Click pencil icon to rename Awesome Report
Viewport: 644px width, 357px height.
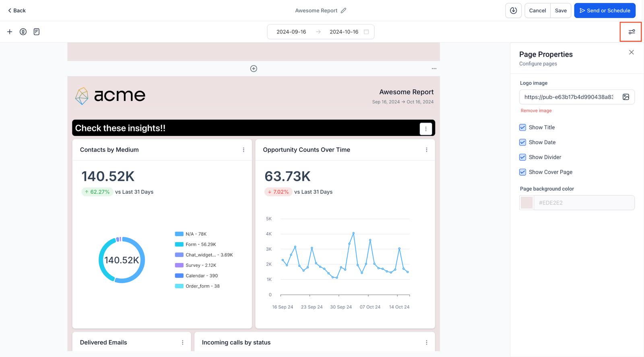pos(343,10)
